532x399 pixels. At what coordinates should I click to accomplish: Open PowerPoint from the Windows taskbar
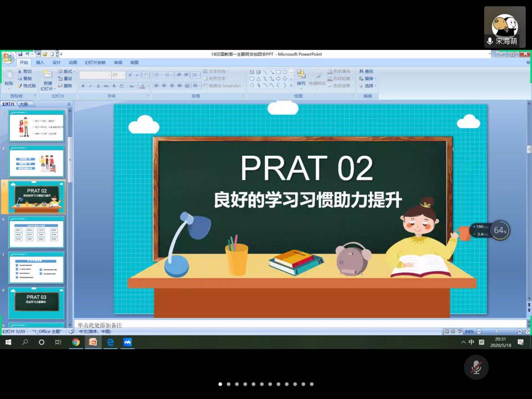(93, 342)
